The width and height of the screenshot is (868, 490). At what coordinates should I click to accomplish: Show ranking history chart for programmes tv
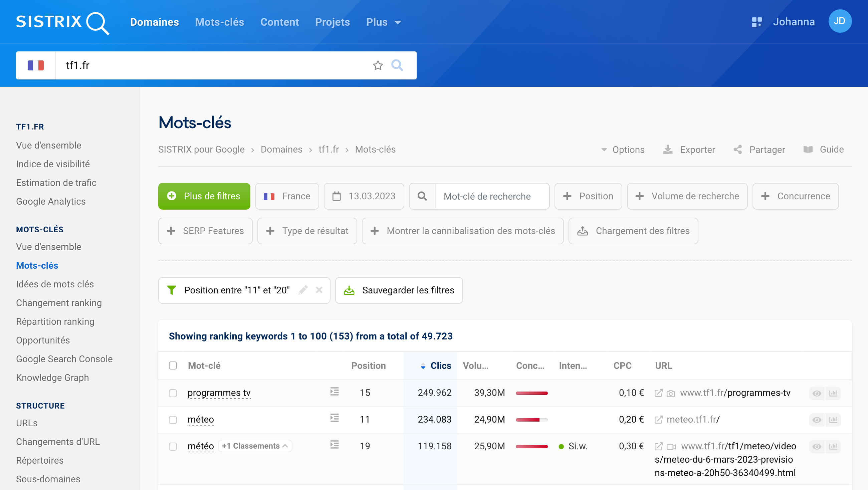coord(833,393)
